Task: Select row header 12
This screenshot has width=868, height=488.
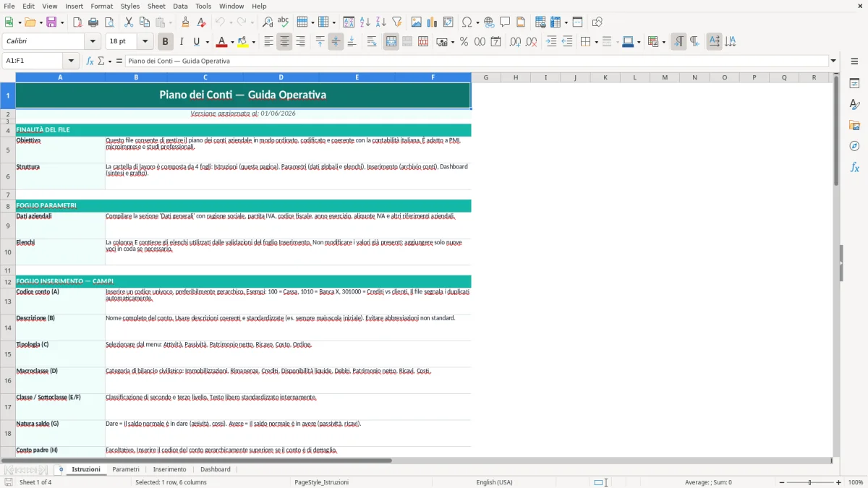Action: tap(8, 282)
